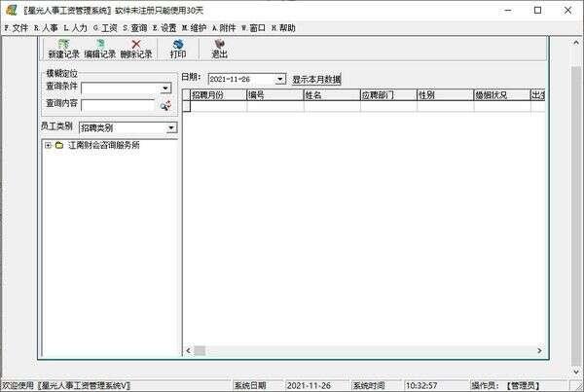Open the E.设置 menu
Screen dimensions: 584x392
164,28
